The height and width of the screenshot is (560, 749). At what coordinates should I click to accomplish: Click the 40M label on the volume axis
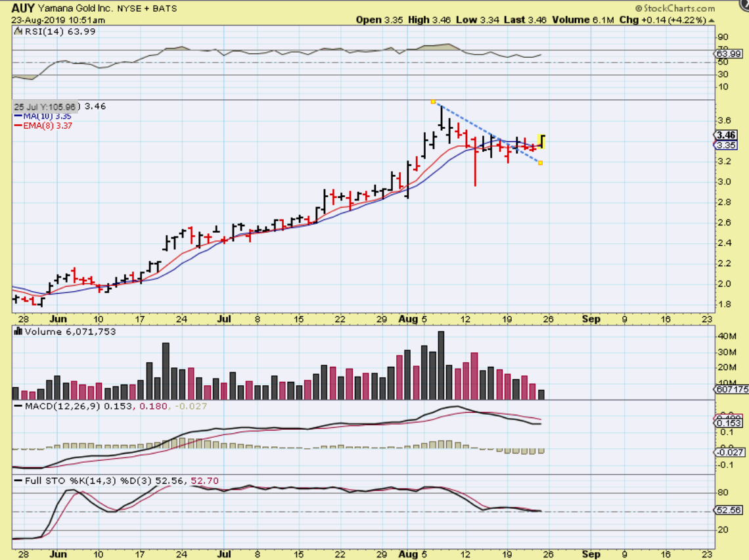[727, 336]
